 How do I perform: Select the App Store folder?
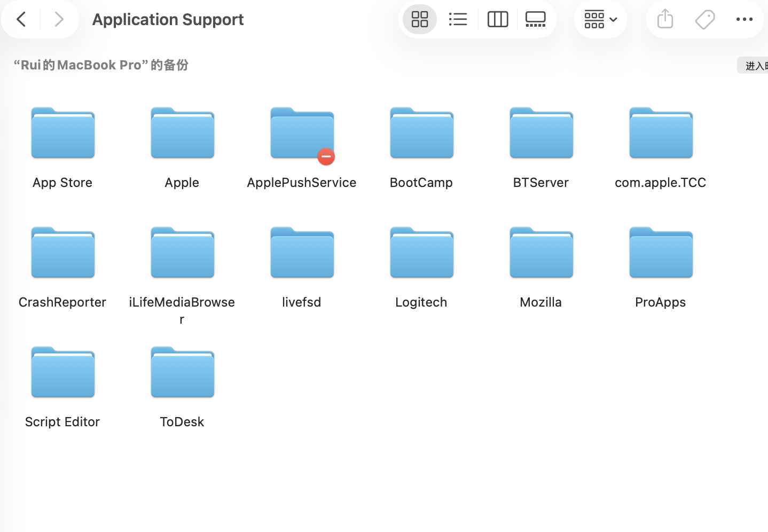click(63, 134)
